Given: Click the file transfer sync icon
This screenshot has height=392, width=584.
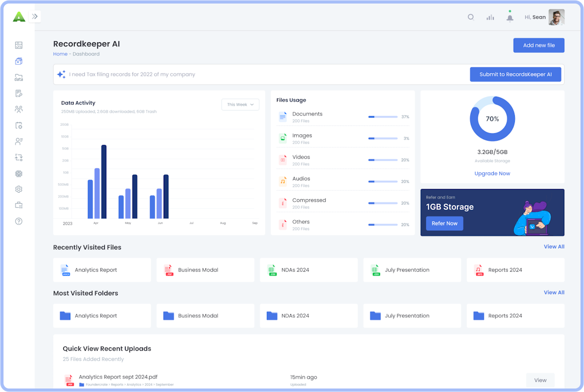Looking at the screenshot, I should 19,157.
